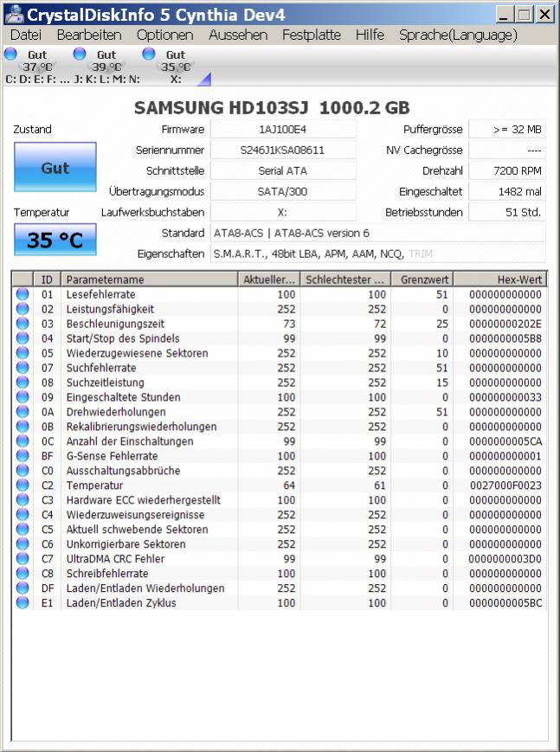The height and width of the screenshot is (752, 560).
Task: Click the status icon for Rekalibrierungswiederholungen
Action: [23, 427]
